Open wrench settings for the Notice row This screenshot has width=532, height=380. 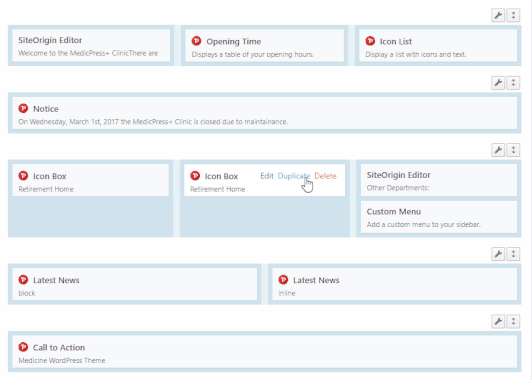click(x=498, y=82)
